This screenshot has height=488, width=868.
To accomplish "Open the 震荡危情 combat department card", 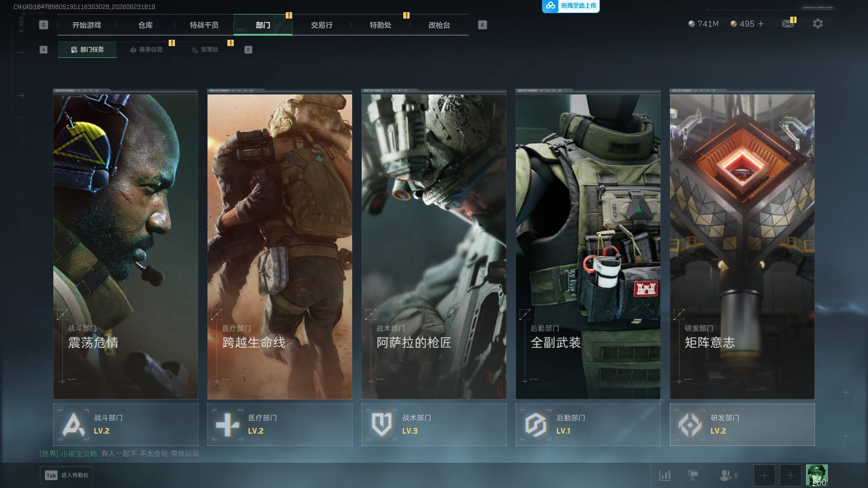I will pos(126,246).
